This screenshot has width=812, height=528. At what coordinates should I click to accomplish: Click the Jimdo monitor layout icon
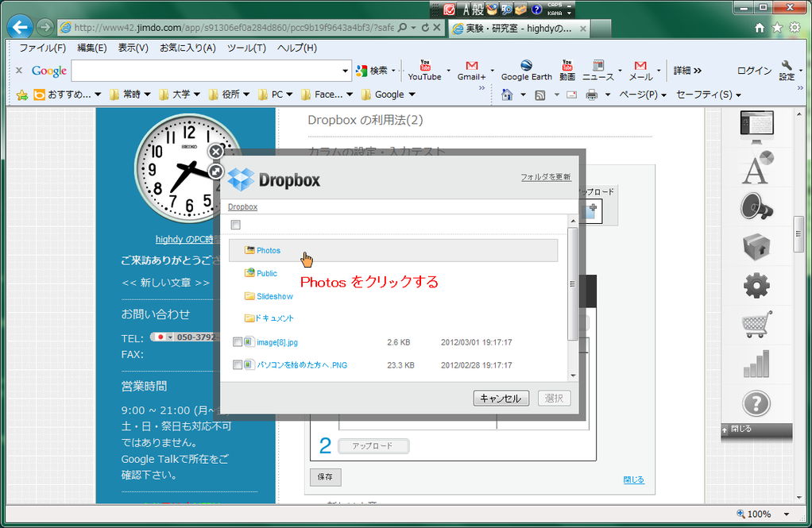point(756,127)
